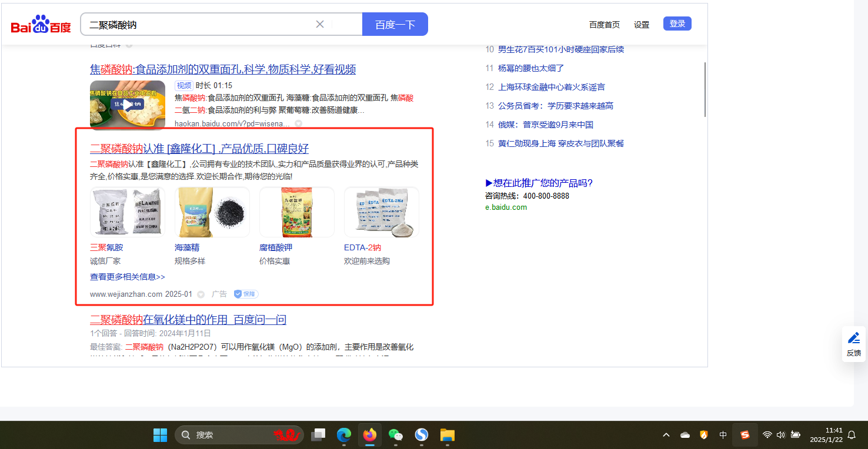Click the taskbar 搜索 search box
868x449 pixels.
pos(239,435)
